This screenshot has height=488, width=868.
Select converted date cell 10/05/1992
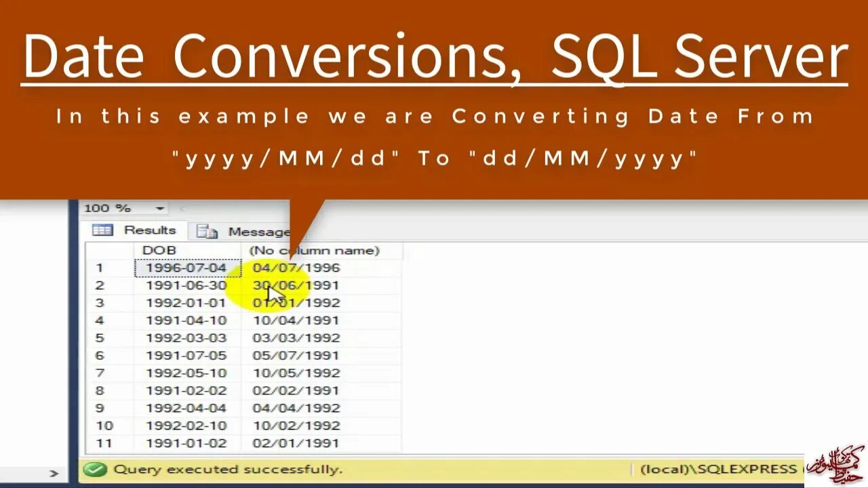pos(321,373)
